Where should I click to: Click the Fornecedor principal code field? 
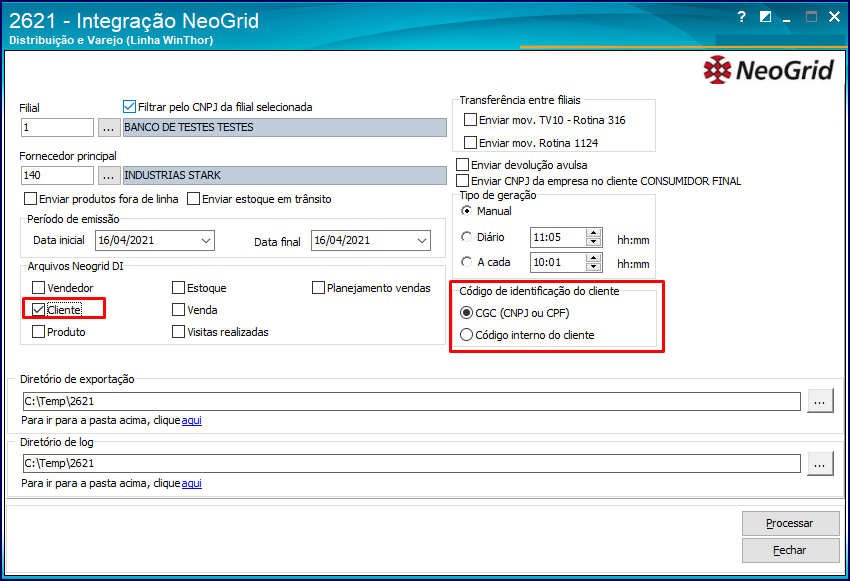(x=57, y=176)
